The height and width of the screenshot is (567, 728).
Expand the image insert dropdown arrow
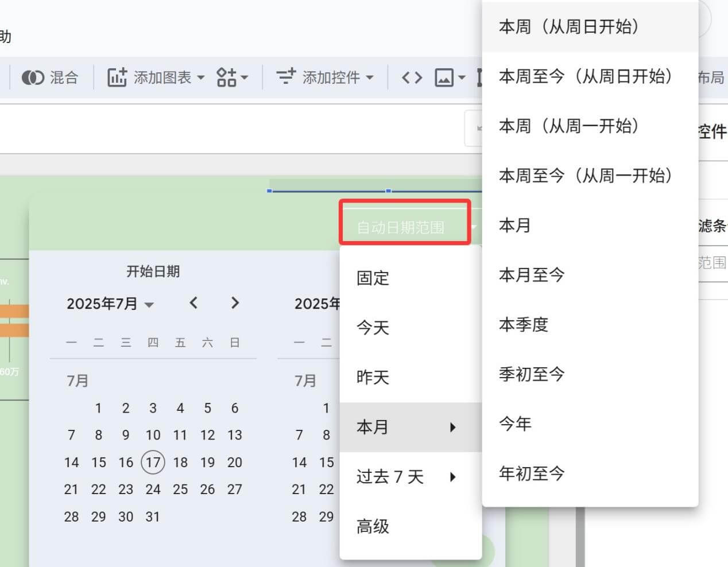(462, 77)
